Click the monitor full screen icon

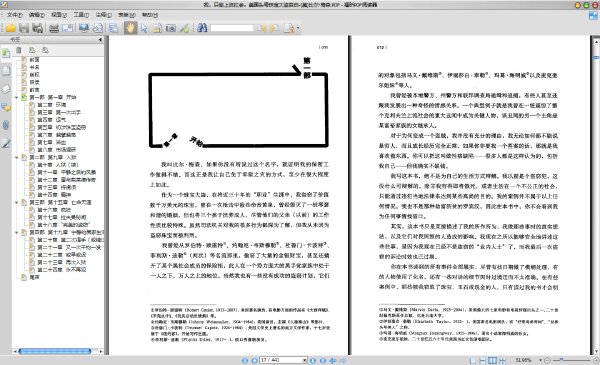83,28
